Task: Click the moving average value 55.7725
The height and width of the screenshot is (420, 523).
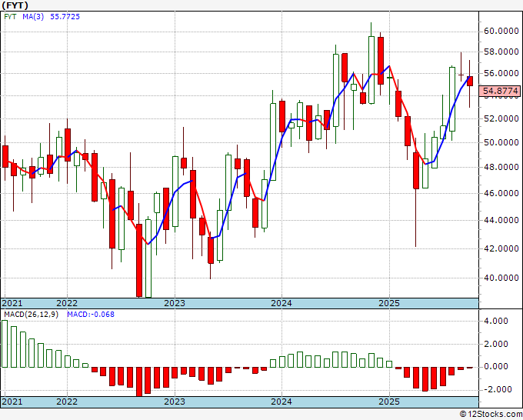Action: 65,16
